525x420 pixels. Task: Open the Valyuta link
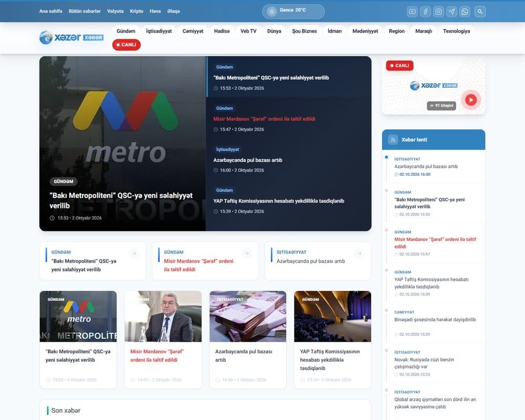(115, 11)
